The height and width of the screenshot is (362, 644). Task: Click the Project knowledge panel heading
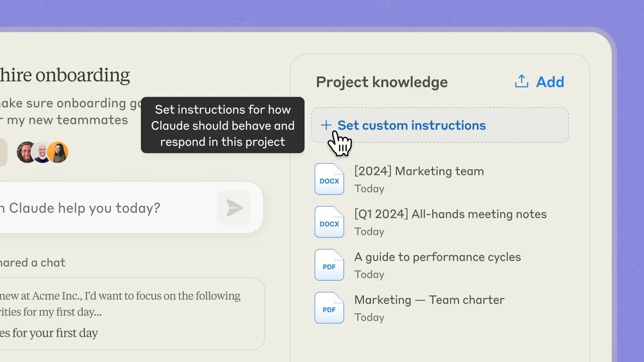click(x=382, y=82)
